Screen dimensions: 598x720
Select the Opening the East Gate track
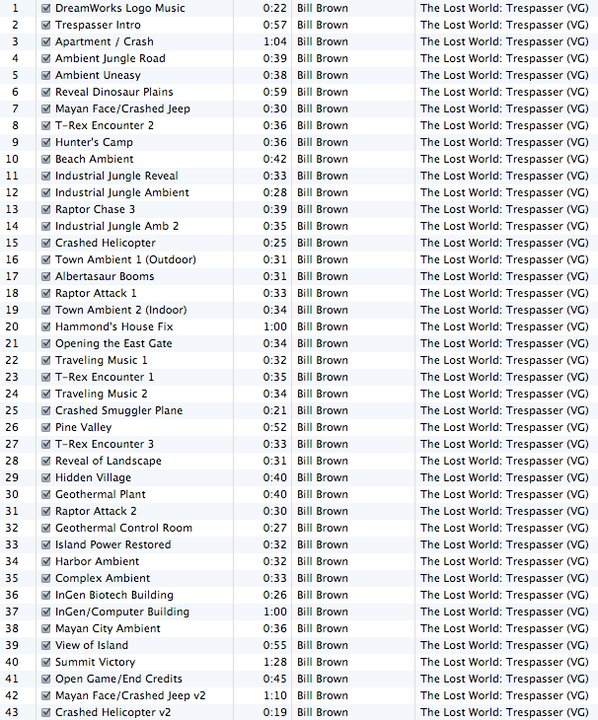(x=299, y=343)
